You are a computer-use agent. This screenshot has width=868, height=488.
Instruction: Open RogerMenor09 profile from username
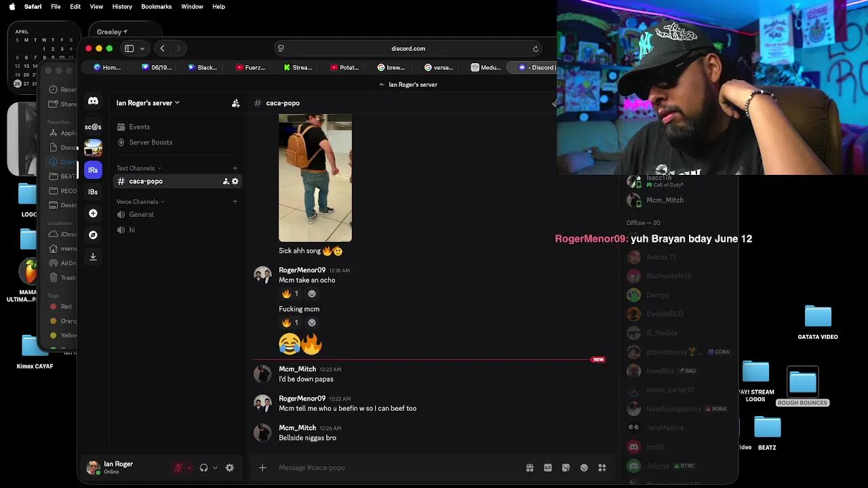point(302,270)
